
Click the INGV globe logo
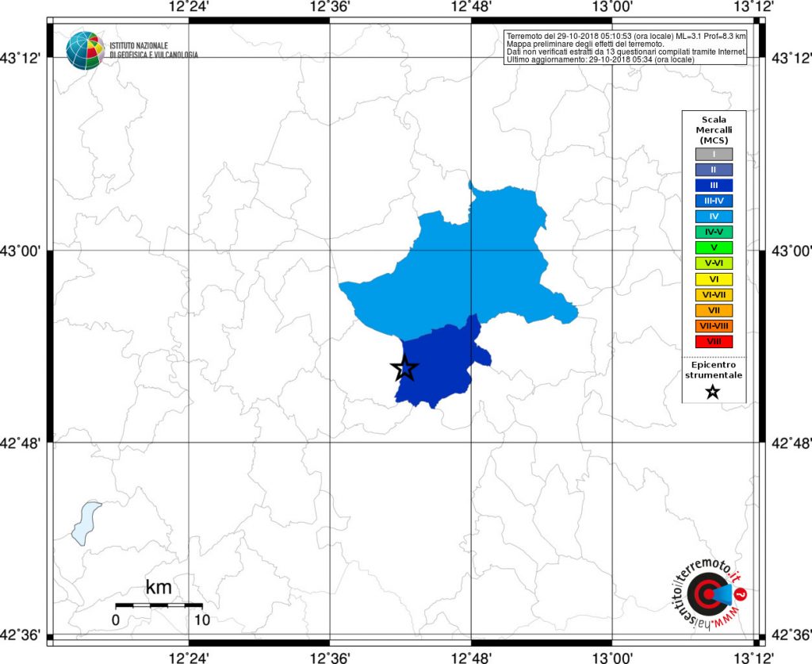[86, 50]
